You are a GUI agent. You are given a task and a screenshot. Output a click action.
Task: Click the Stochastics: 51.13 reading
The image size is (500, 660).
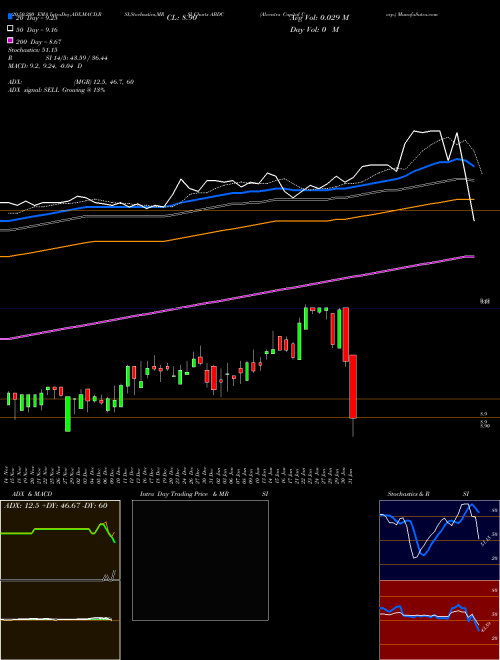(x=32, y=50)
